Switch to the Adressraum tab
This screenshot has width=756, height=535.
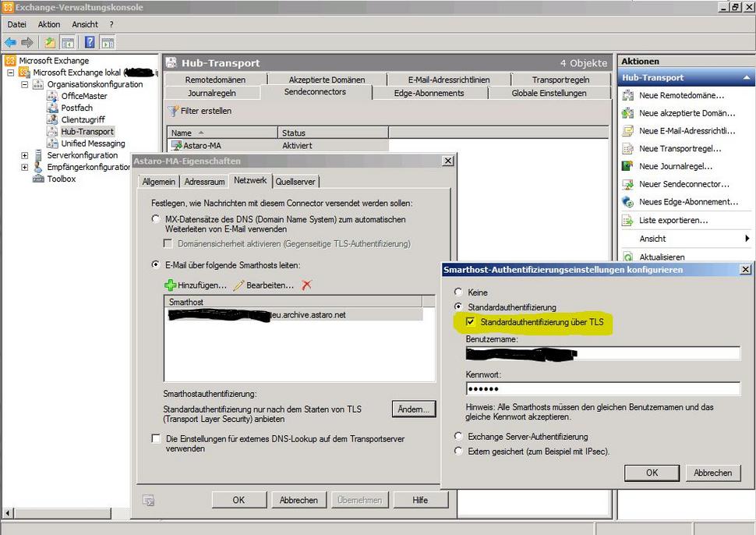pos(204,182)
